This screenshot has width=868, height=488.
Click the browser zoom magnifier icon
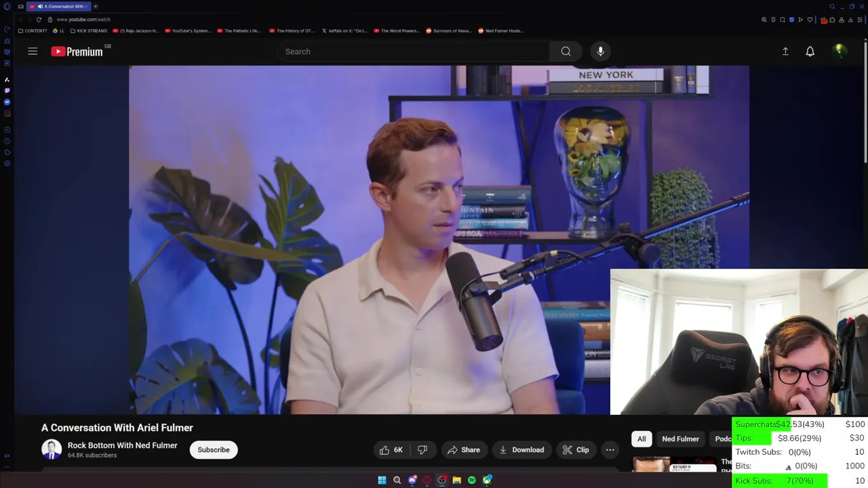[764, 20]
